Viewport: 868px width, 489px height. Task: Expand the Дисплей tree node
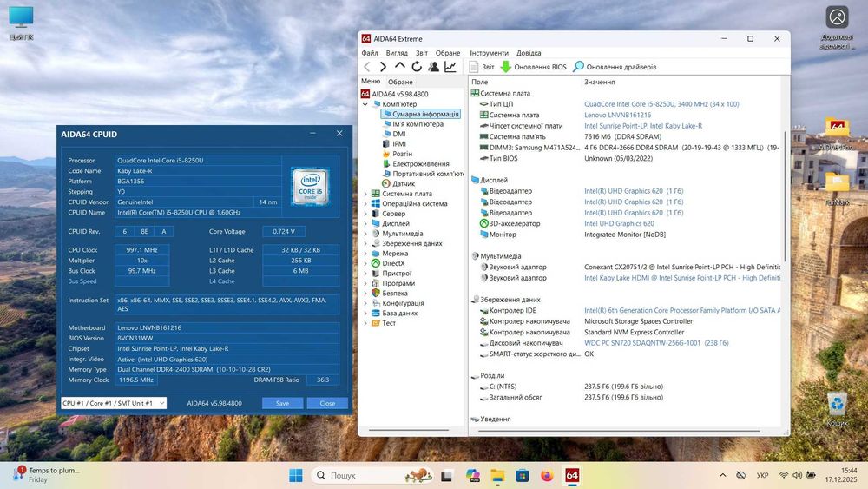click(x=365, y=224)
